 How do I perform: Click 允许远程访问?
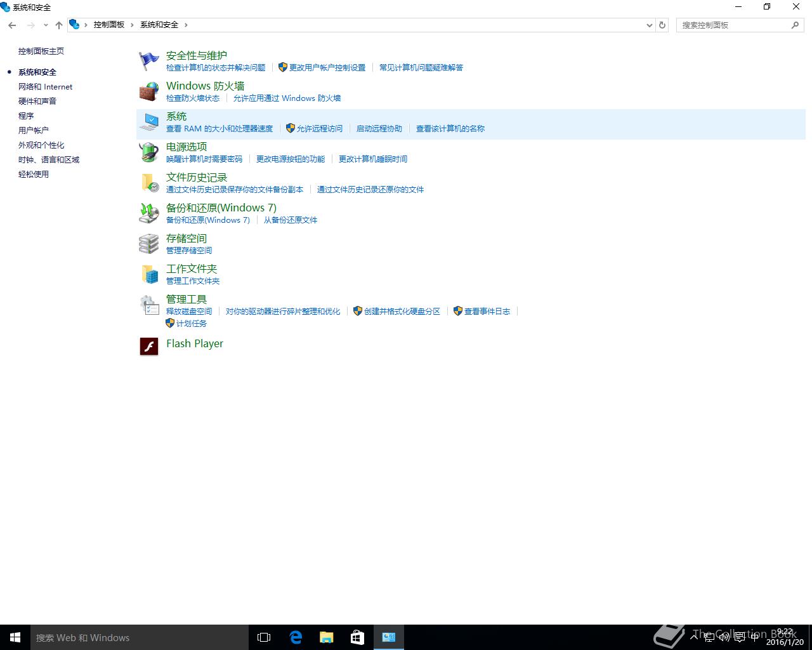(320, 129)
